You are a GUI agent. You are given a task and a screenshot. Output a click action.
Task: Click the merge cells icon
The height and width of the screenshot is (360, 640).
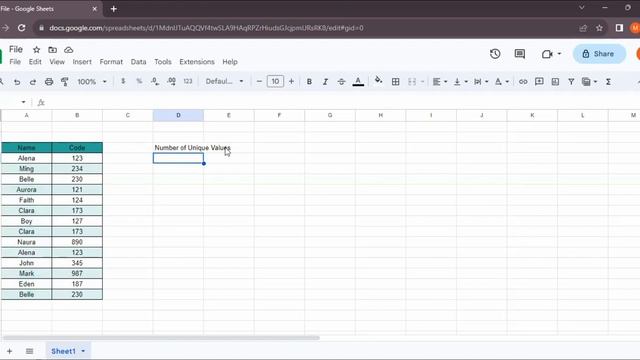click(412, 82)
